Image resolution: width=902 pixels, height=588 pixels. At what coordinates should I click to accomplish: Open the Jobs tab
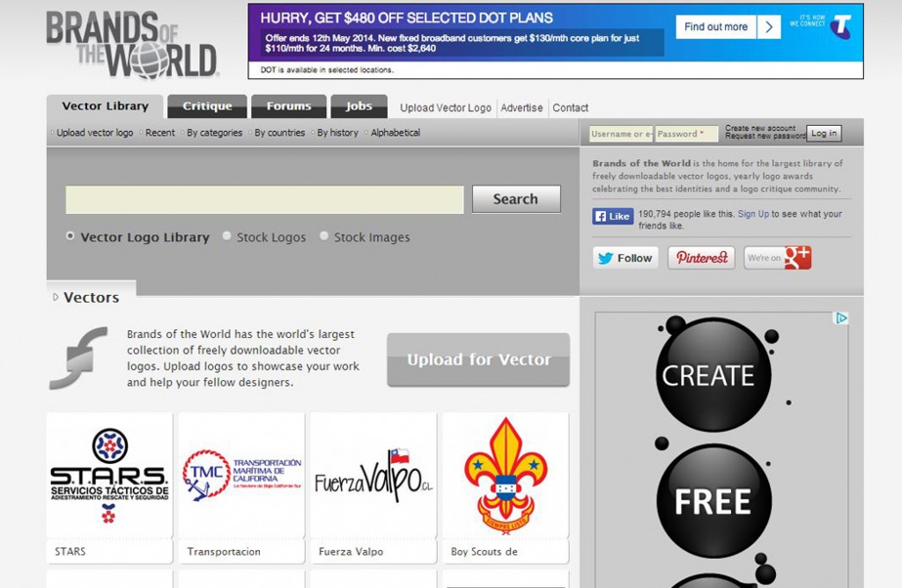pyautogui.click(x=359, y=107)
